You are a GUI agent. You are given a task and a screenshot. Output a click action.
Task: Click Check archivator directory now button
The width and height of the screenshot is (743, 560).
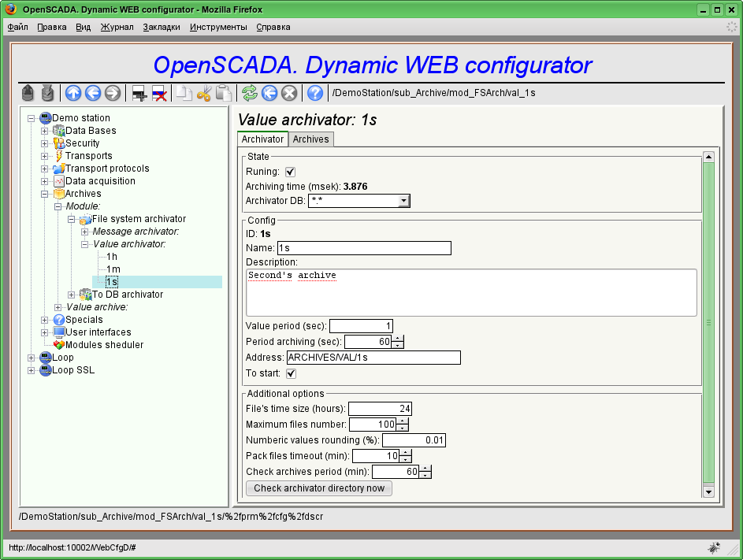tap(319, 488)
